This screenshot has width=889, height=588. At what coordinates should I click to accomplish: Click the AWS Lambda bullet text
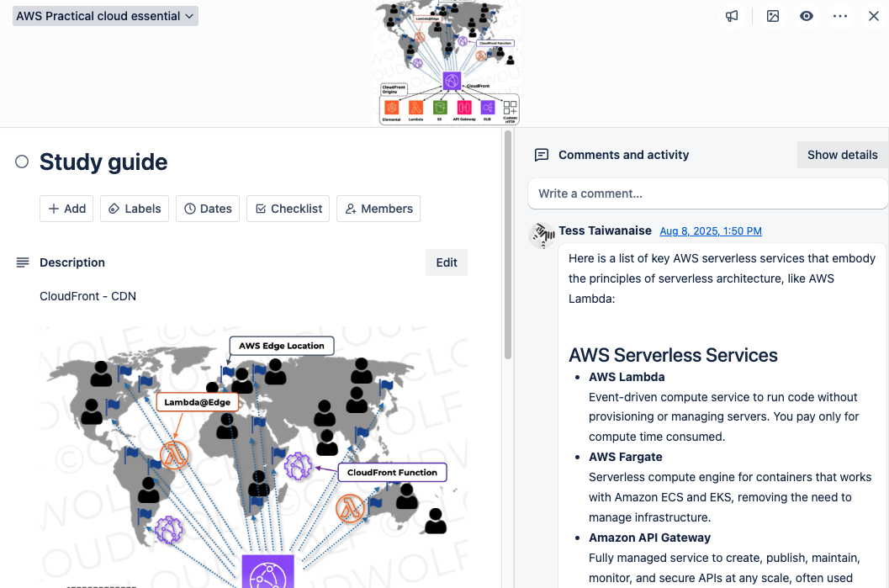point(627,377)
